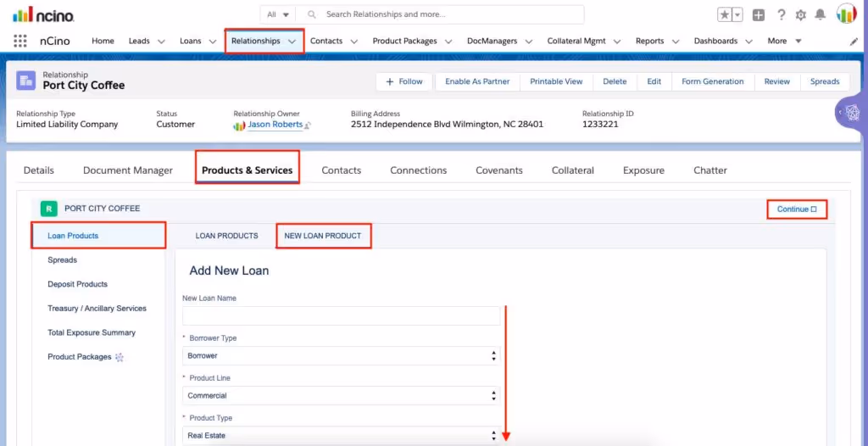Switch to the record Contacts tab

(x=342, y=170)
